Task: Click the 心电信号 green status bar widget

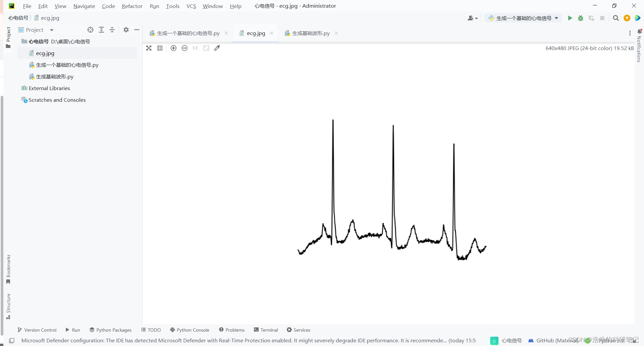Action: pyautogui.click(x=506, y=340)
